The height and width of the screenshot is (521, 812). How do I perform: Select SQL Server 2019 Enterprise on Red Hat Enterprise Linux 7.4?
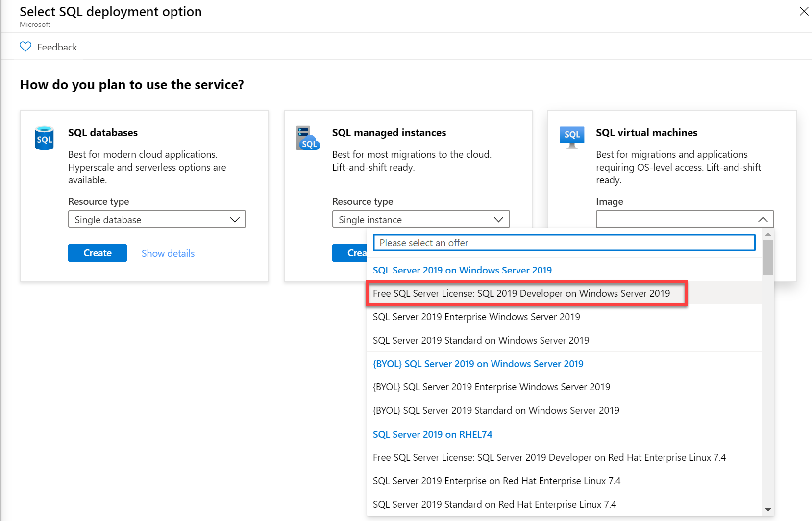pyautogui.click(x=564, y=481)
